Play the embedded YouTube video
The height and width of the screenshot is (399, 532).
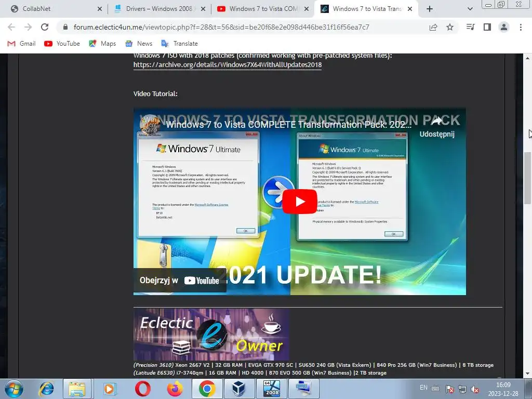click(x=300, y=202)
